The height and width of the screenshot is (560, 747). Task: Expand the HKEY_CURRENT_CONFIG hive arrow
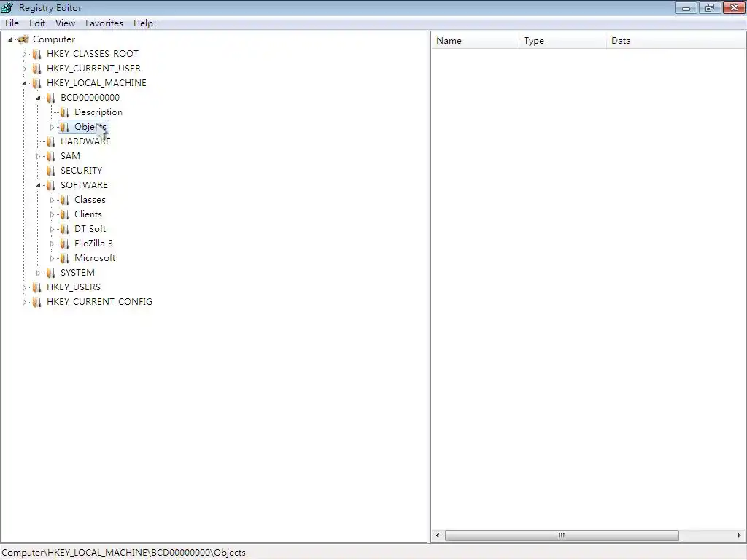pyautogui.click(x=24, y=302)
